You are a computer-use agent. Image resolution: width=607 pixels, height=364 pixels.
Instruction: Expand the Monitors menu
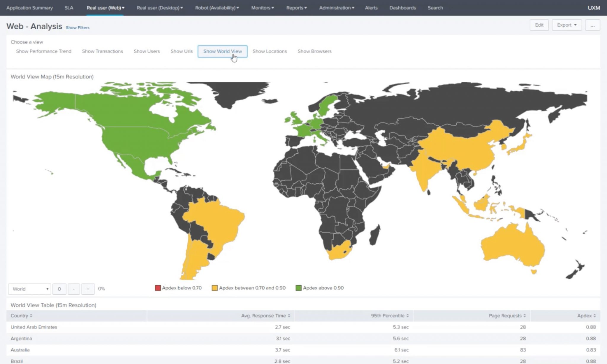pyautogui.click(x=262, y=8)
